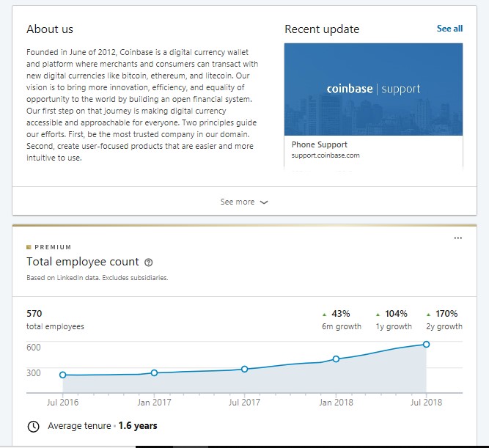Click the 600 y-axis label
This screenshot has height=448, width=489.
(34, 348)
